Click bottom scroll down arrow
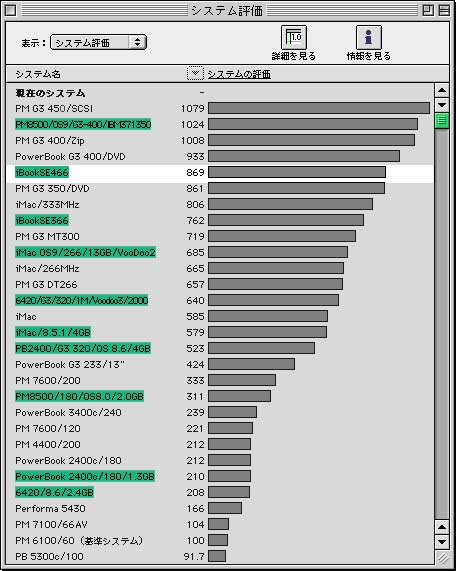 coord(442,542)
